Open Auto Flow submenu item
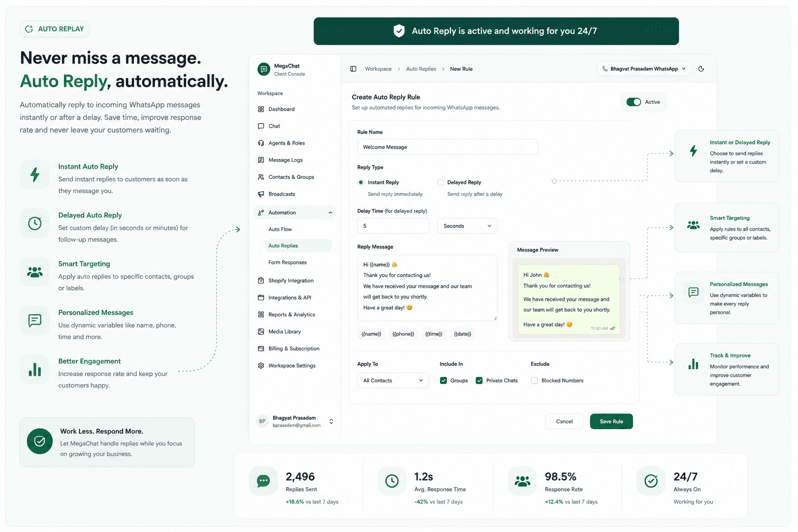The height and width of the screenshot is (532, 798). point(280,229)
